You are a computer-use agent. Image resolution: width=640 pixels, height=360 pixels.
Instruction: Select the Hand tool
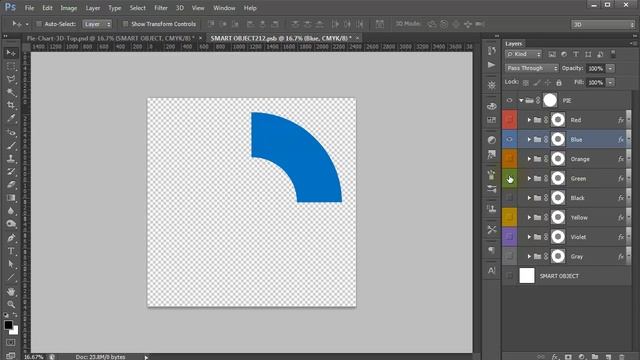(11, 291)
